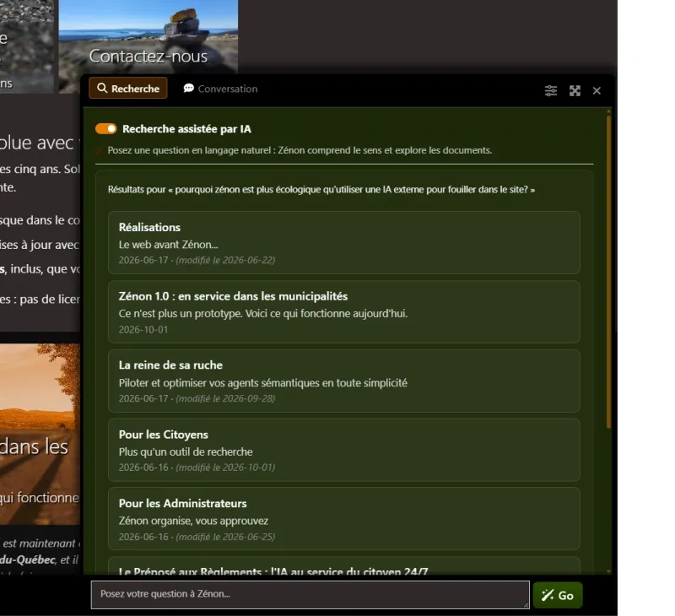Click the text 'Le web avant Zénon...'
The width and height of the screenshot is (675, 616).
[x=168, y=245]
